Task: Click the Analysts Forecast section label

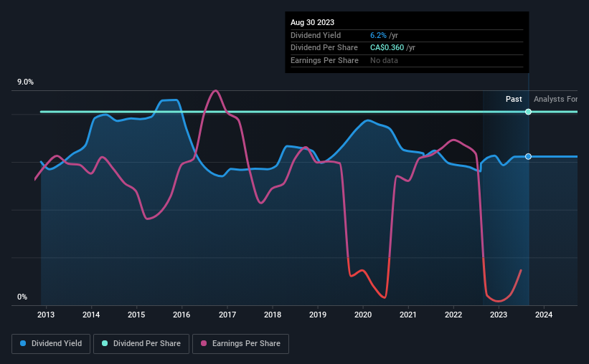Action: coord(555,99)
